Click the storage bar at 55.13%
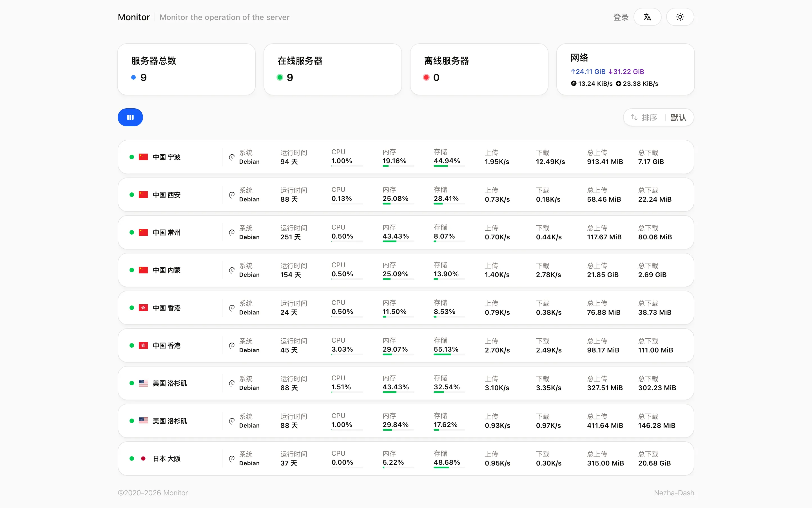 [449, 354]
